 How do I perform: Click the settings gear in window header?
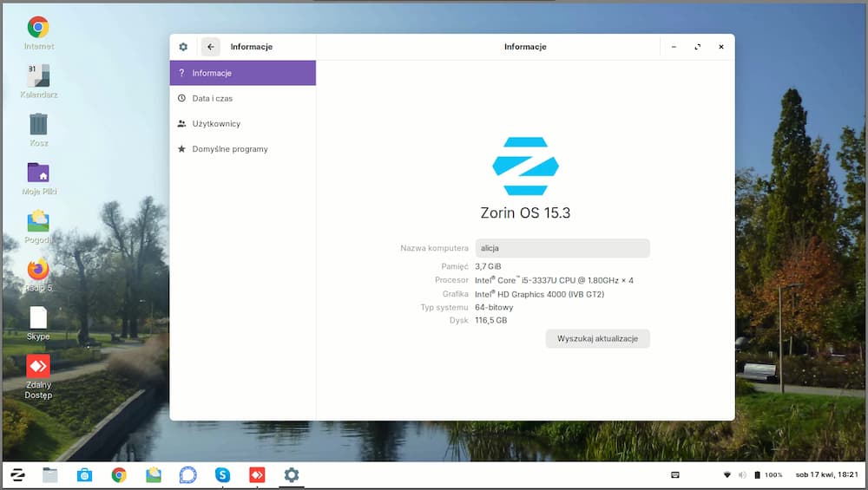pyautogui.click(x=183, y=47)
